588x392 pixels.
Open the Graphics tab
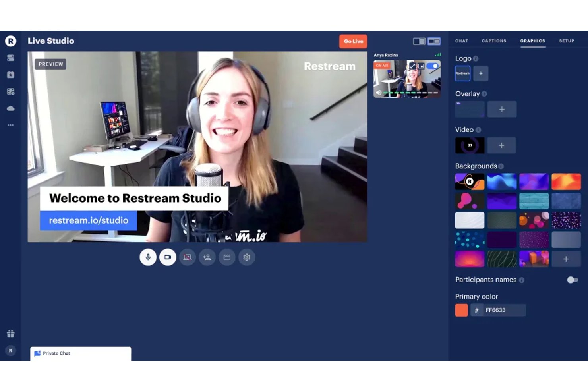(533, 41)
